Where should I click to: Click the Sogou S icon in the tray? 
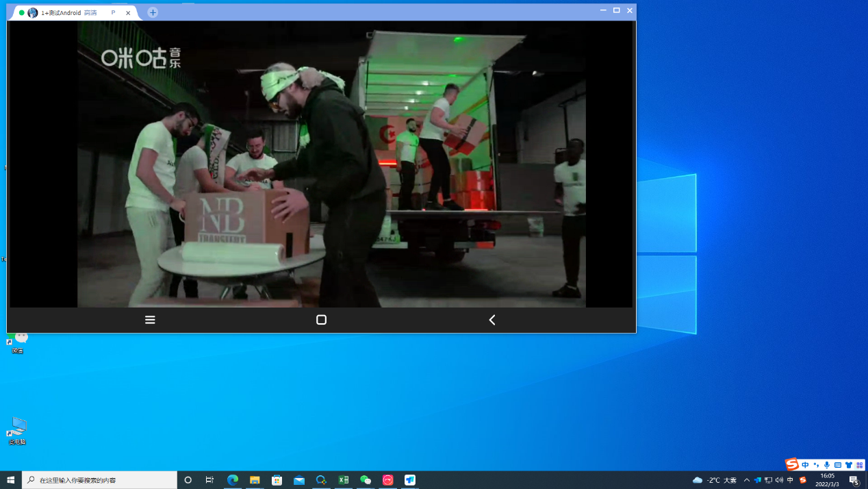pyautogui.click(x=803, y=480)
